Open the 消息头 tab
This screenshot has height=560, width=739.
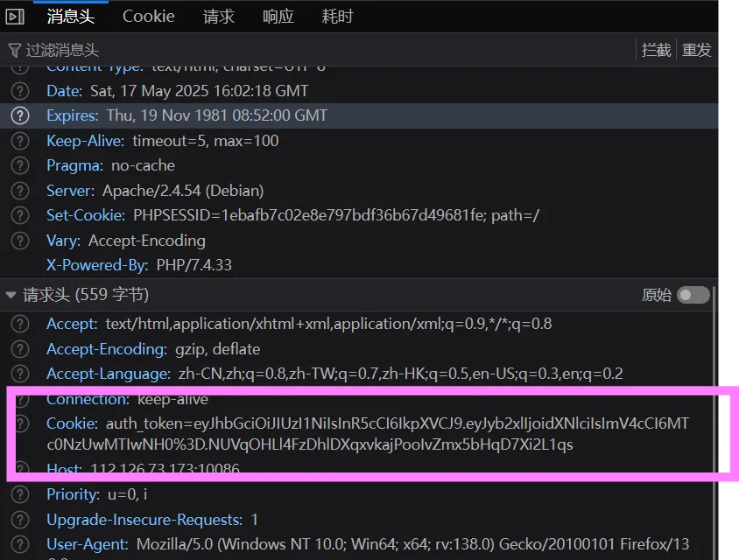71,17
